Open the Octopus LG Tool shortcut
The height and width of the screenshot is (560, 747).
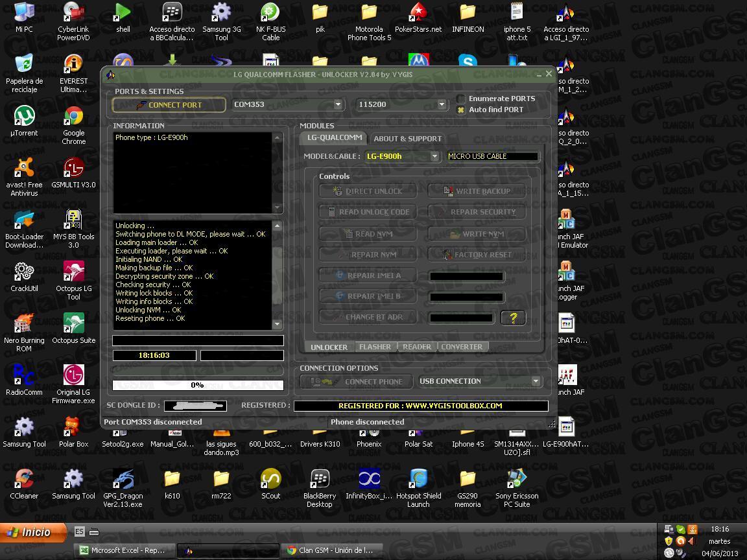73,281
